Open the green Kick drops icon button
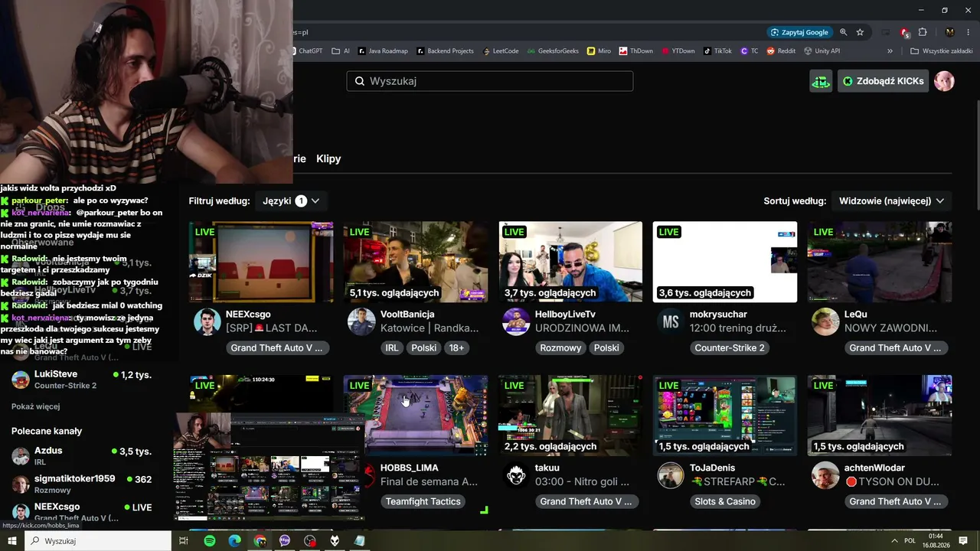Viewport: 980px width, 551px height. [x=821, y=81]
